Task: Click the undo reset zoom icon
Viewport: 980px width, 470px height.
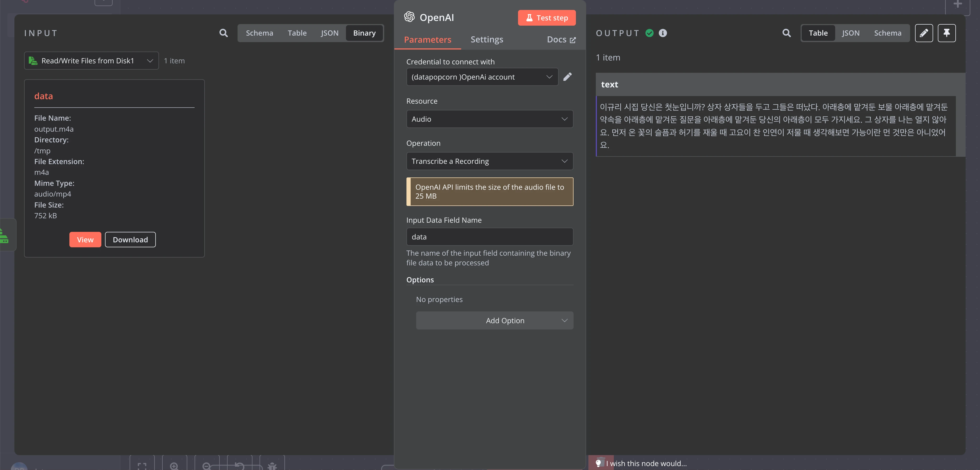Action: pyautogui.click(x=239, y=466)
